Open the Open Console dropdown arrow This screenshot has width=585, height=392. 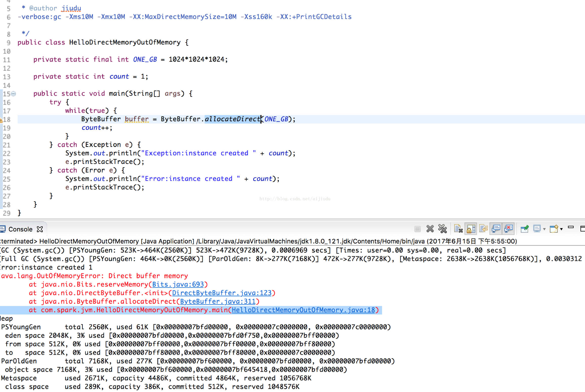561,229
